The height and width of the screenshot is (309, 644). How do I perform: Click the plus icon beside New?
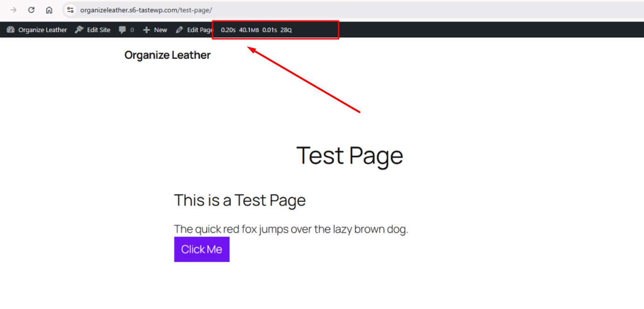pyautogui.click(x=146, y=30)
